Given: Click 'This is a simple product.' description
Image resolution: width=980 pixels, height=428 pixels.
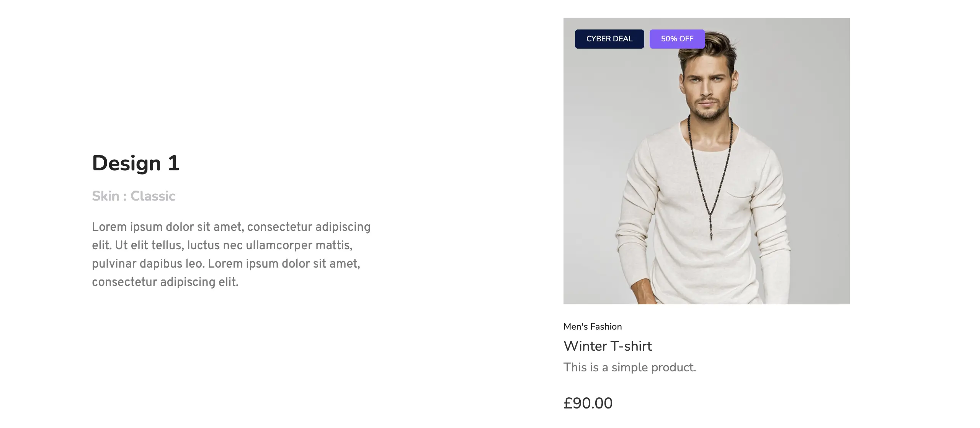Looking at the screenshot, I should (629, 367).
